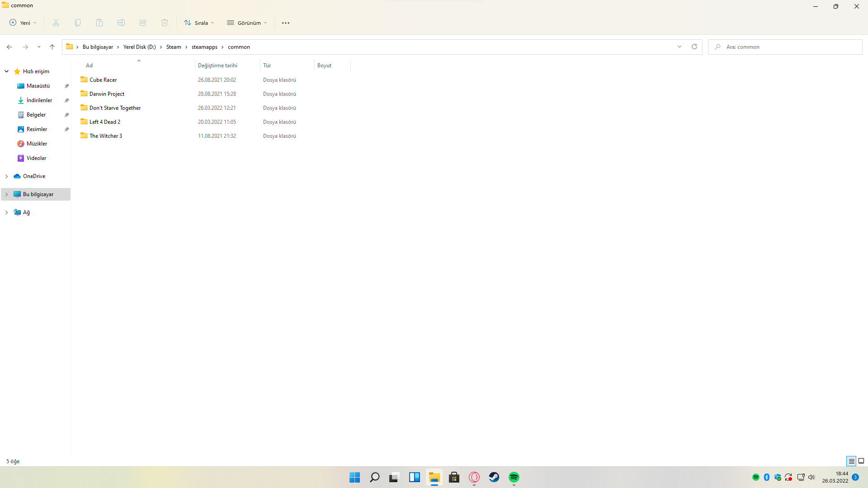Click steamapps in the breadcrumb path
Image resolution: width=868 pixels, height=488 pixels.
[204, 47]
